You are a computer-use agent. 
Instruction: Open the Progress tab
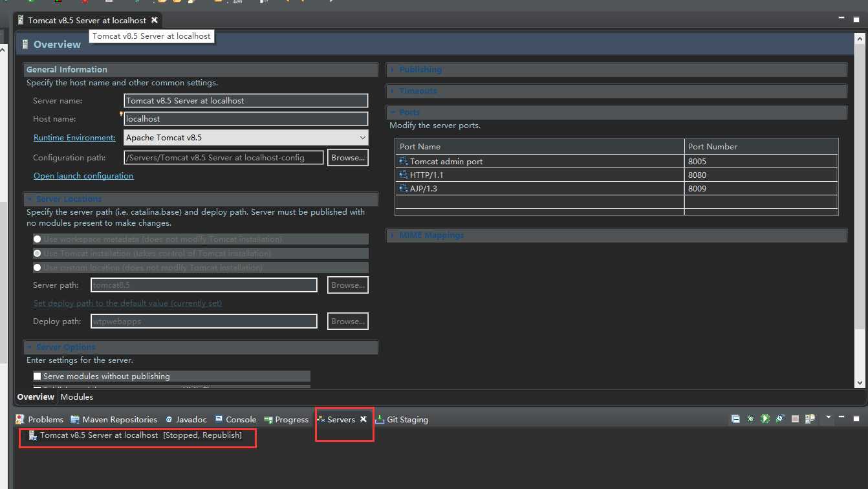point(286,419)
